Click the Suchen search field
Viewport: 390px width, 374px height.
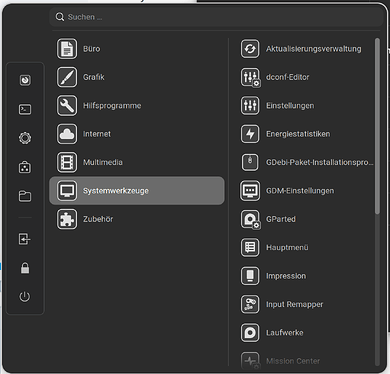pos(217,17)
